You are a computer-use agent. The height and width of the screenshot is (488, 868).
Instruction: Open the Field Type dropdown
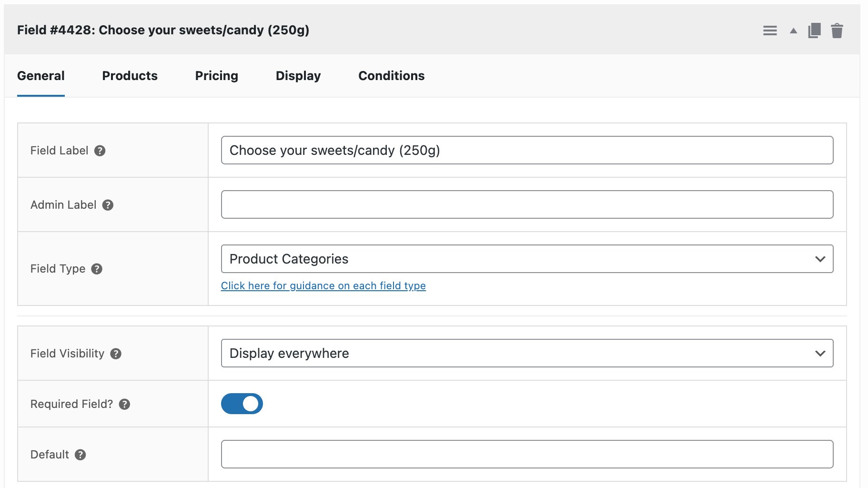pyautogui.click(x=526, y=259)
